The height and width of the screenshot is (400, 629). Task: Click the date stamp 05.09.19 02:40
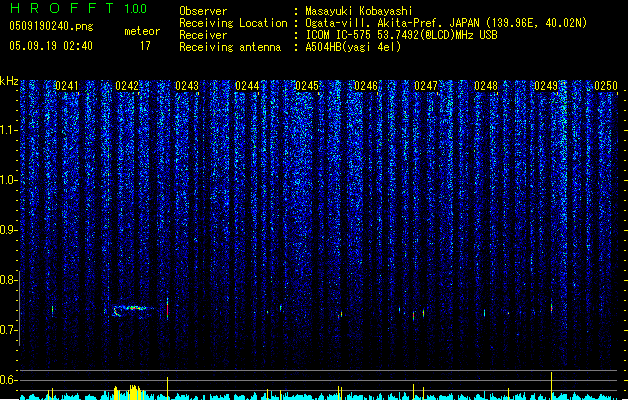pyautogui.click(x=51, y=46)
